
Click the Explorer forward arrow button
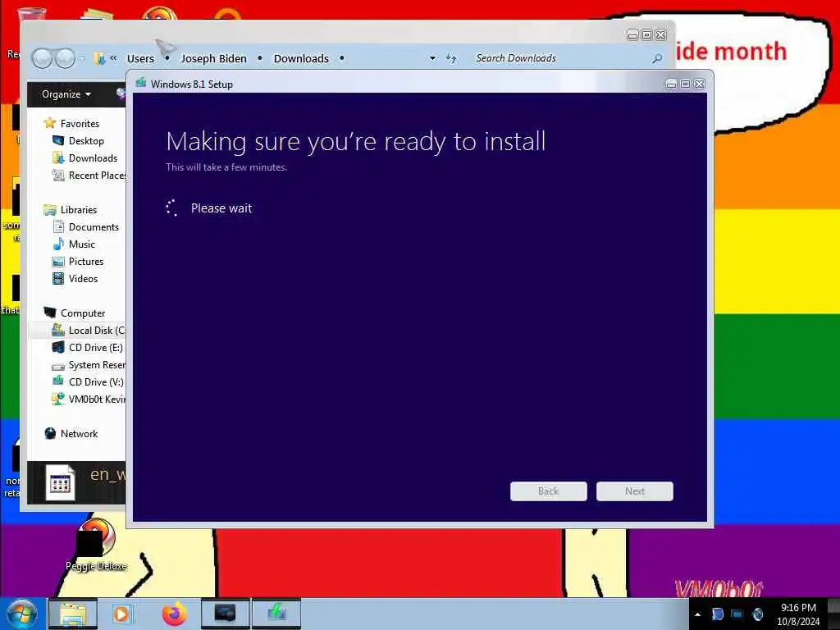point(65,58)
